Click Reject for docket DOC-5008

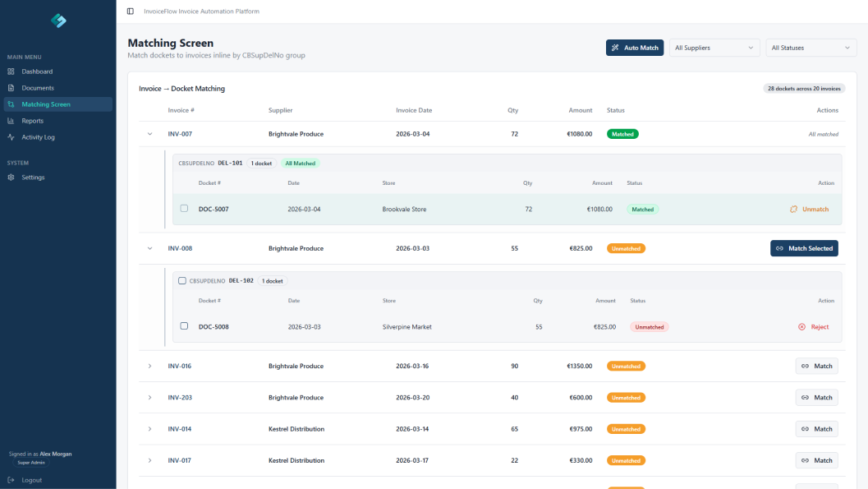click(813, 327)
